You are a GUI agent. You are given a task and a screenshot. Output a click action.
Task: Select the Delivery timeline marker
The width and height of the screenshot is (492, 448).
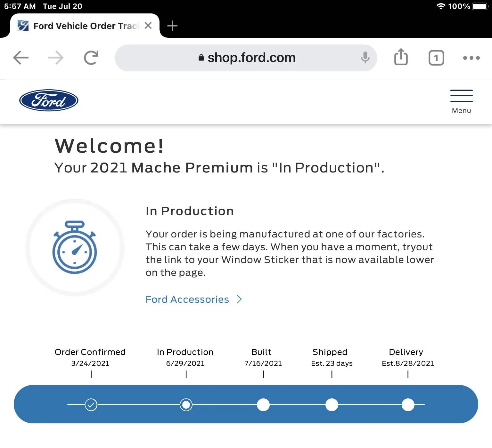pos(408,405)
